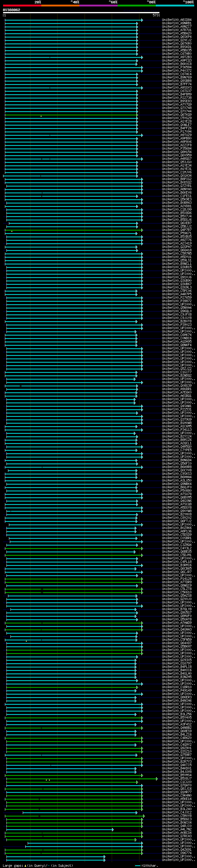The width and height of the screenshot is (197, 868).
Task: Select the query name AV388062
Action: point(11,10)
